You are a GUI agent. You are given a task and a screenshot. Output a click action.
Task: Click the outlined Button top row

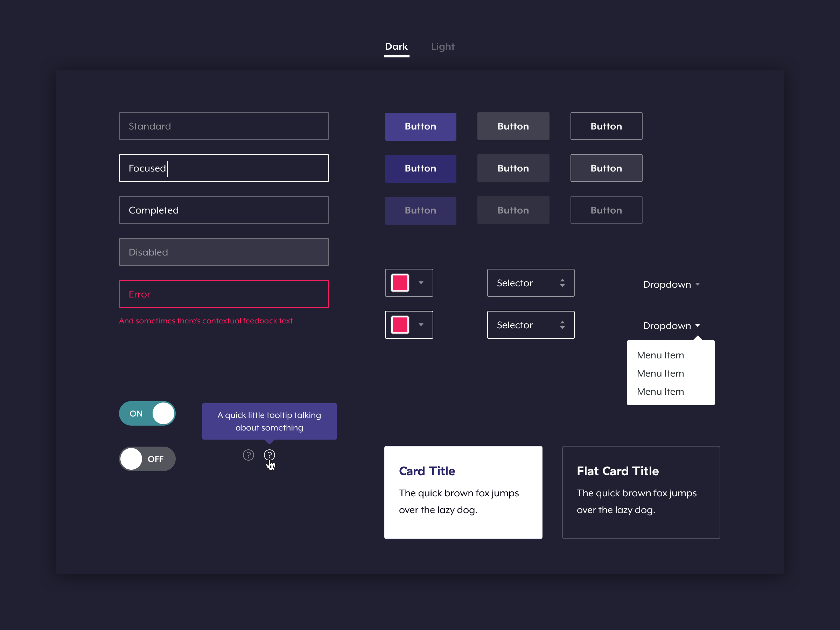click(606, 126)
